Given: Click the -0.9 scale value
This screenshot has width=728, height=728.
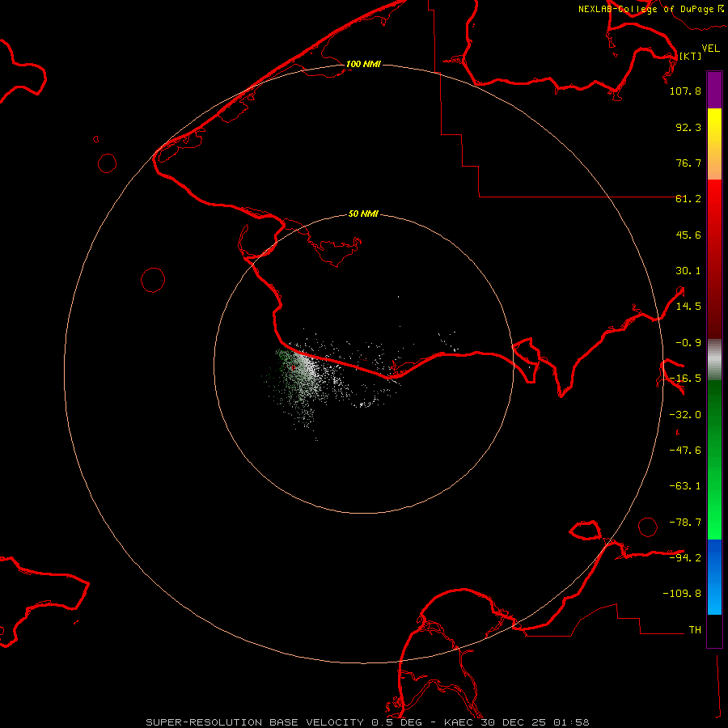Looking at the screenshot, I should tap(688, 343).
